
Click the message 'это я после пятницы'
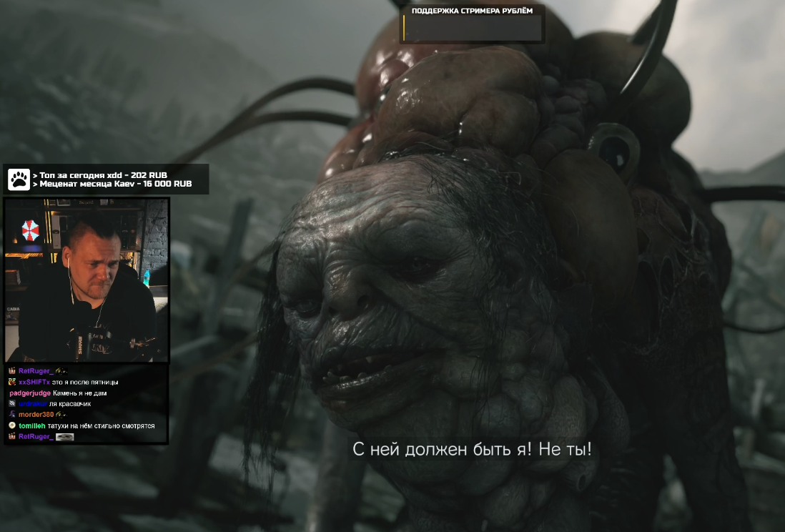85,382
